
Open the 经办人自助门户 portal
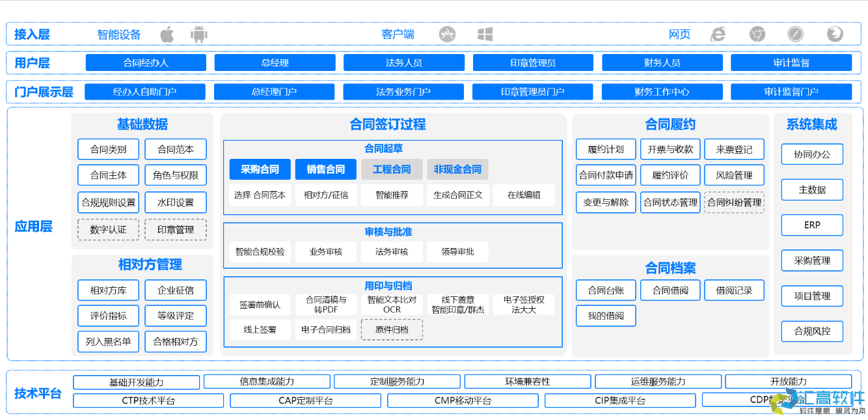(x=145, y=92)
